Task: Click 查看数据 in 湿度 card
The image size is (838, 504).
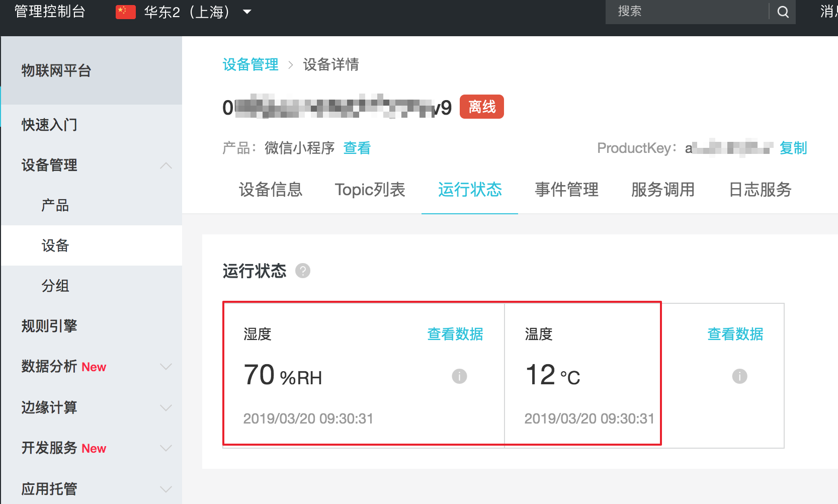Action: pyautogui.click(x=455, y=334)
